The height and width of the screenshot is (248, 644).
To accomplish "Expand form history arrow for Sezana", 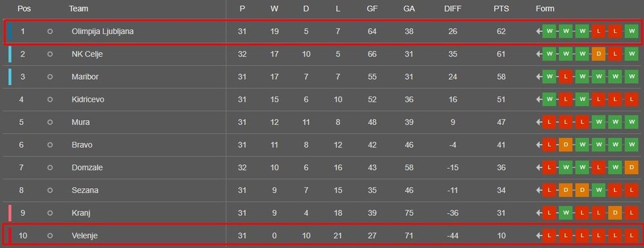I will tap(539, 191).
